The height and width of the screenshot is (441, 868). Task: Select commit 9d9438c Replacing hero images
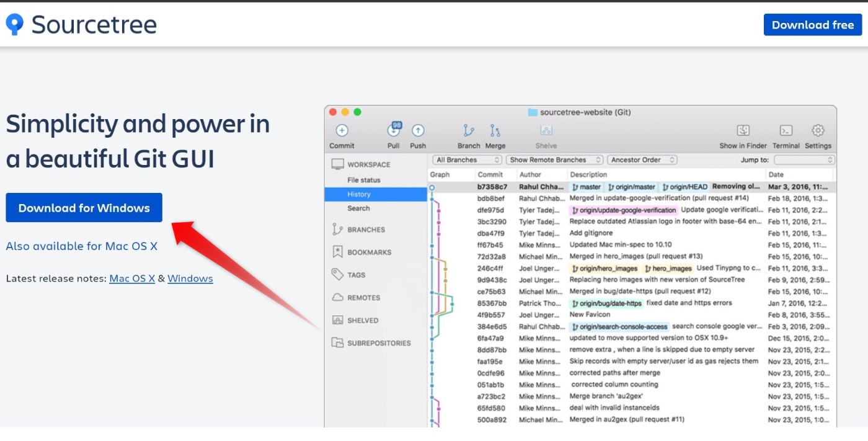631,280
